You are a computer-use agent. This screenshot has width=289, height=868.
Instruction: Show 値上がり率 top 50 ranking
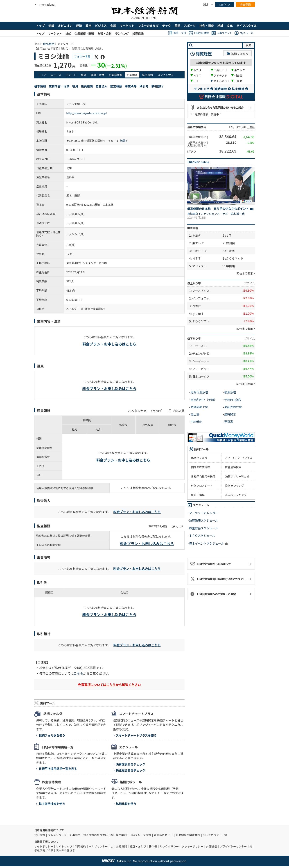tap(245, 329)
